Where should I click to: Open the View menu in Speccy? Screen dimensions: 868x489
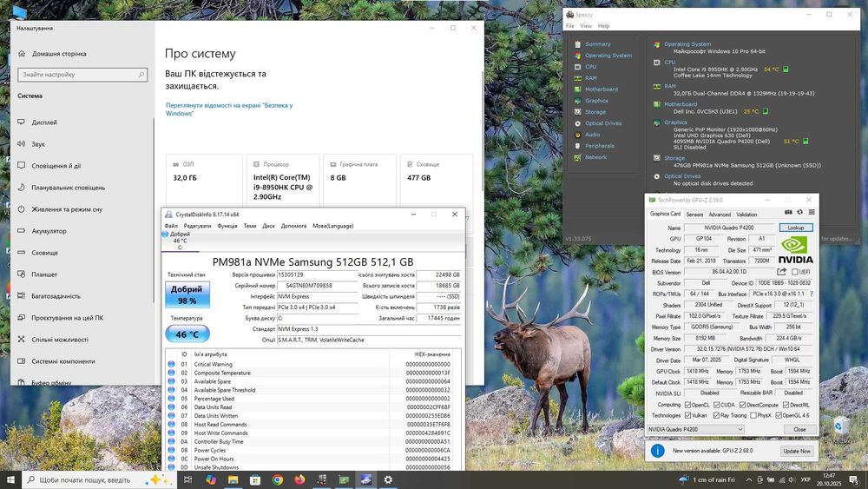point(586,26)
